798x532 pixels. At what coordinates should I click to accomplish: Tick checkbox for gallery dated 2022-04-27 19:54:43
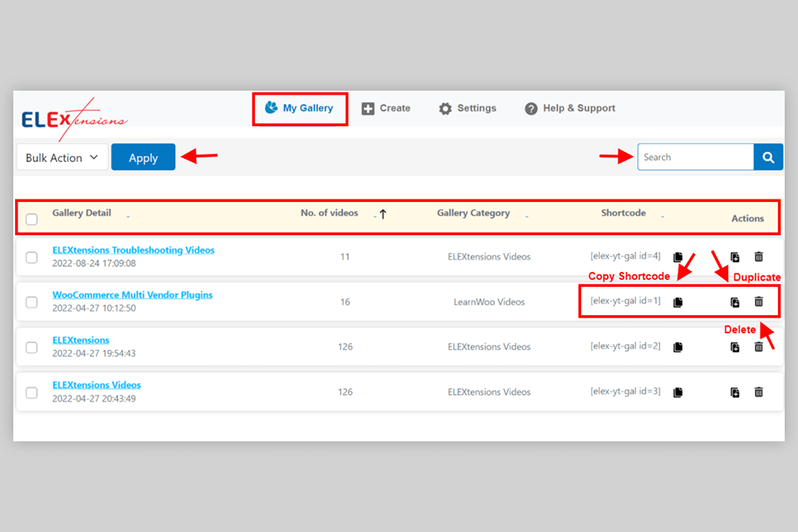click(x=32, y=347)
